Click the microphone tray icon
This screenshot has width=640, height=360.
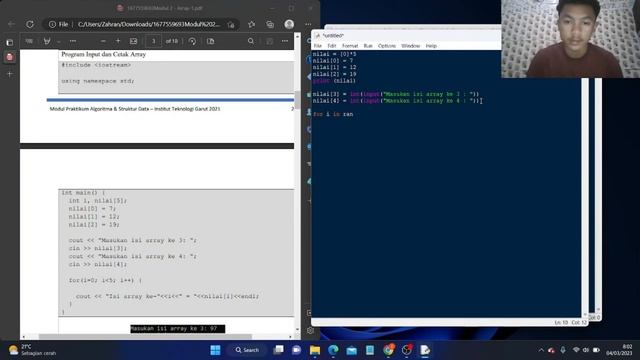[x=563, y=350]
